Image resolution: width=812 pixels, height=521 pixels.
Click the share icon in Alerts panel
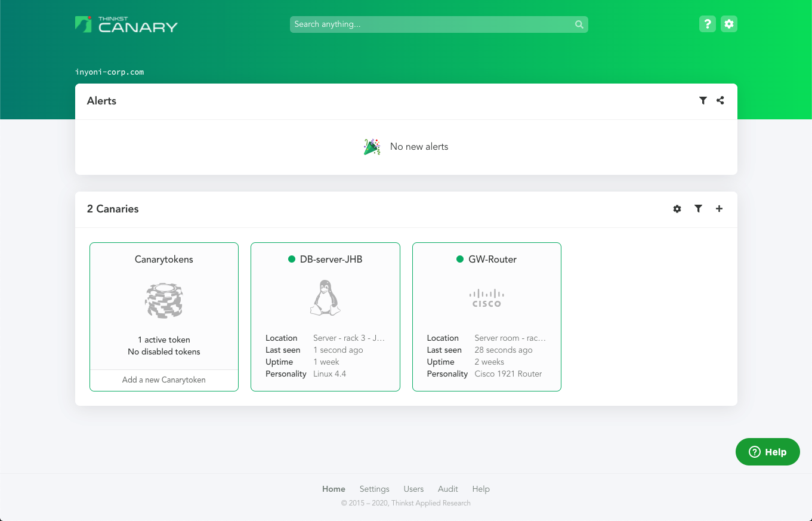[x=720, y=101]
